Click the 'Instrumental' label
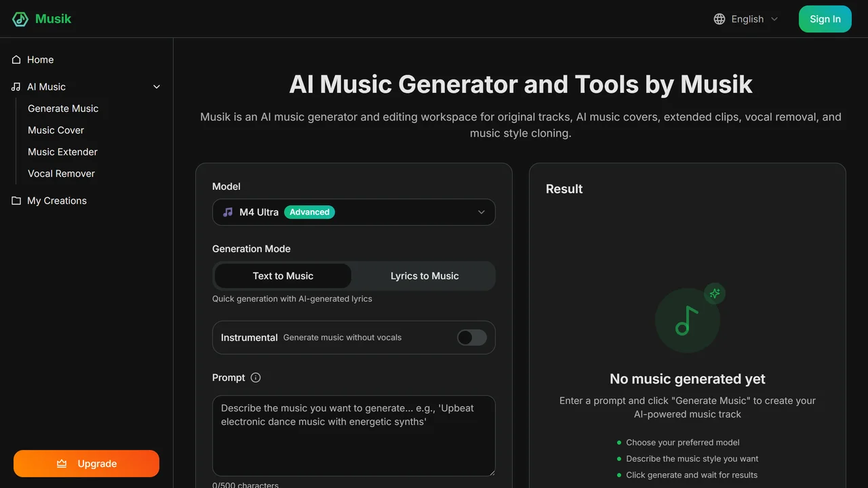868x488 pixels. (x=250, y=338)
